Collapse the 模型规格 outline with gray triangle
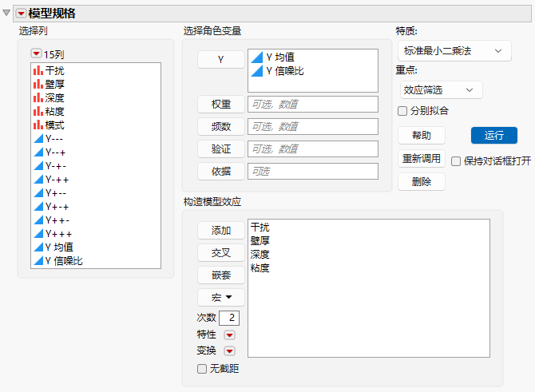The height and width of the screenshot is (392, 535). click(x=6, y=13)
